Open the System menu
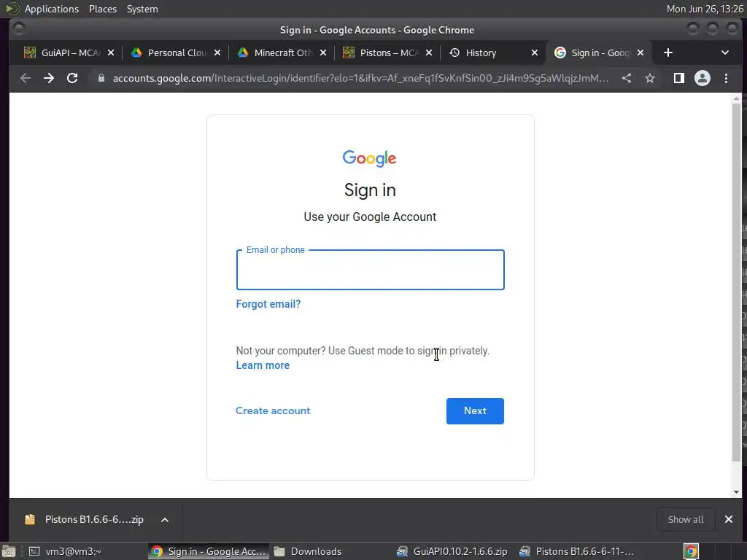This screenshot has width=747, height=560. point(142,9)
